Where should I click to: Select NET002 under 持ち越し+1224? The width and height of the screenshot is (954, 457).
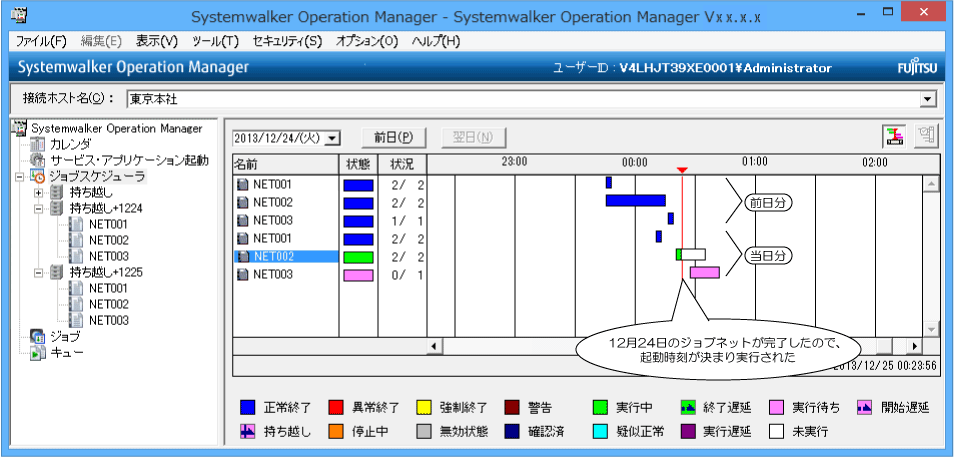click(108, 240)
